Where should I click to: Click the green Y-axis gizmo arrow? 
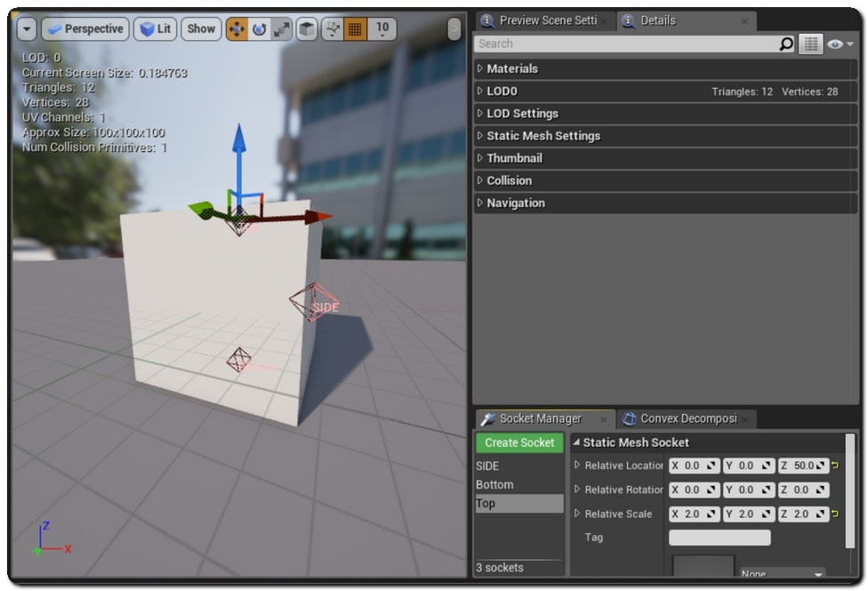205,211
